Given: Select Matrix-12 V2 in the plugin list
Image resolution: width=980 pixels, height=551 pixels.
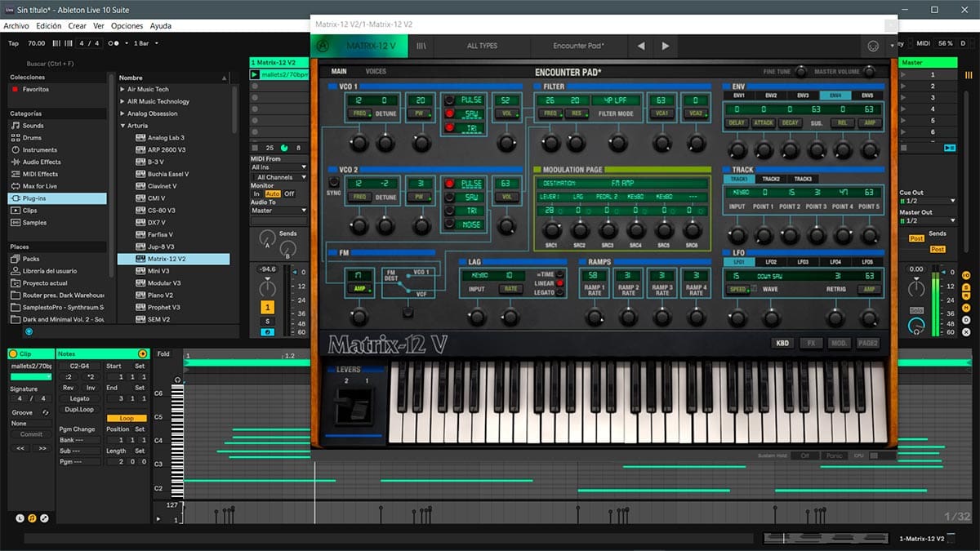Looking at the screenshot, I should pos(174,259).
